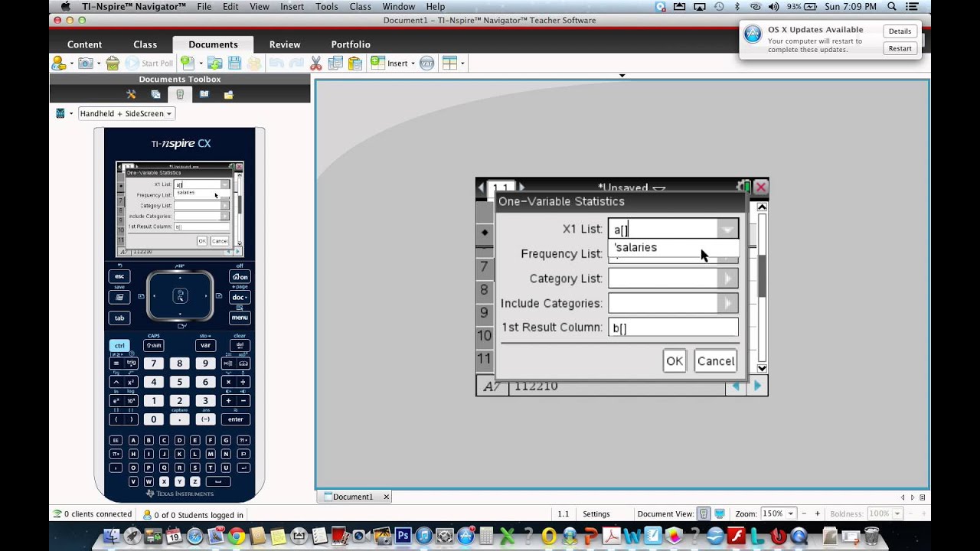
Task: Click the Photoshop icon in the Dock
Action: click(x=403, y=536)
